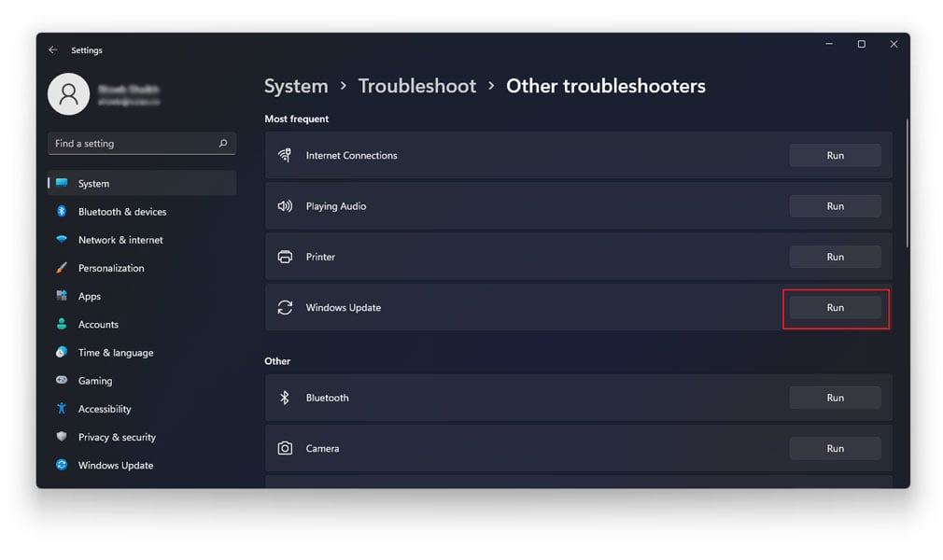Viewport: 943px width, 560px height.
Task: Open the user profile avatar
Action: (x=68, y=94)
